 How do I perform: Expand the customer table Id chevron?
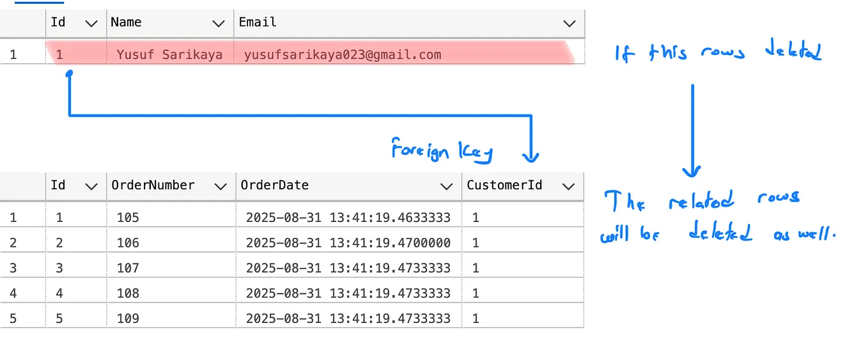pyautogui.click(x=91, y=24)
